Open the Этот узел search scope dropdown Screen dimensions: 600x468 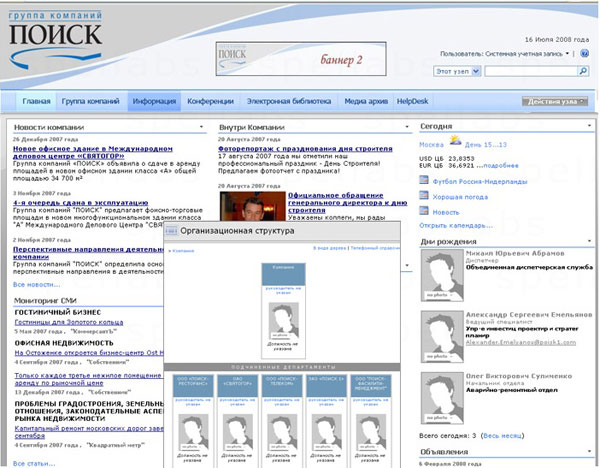457,71
